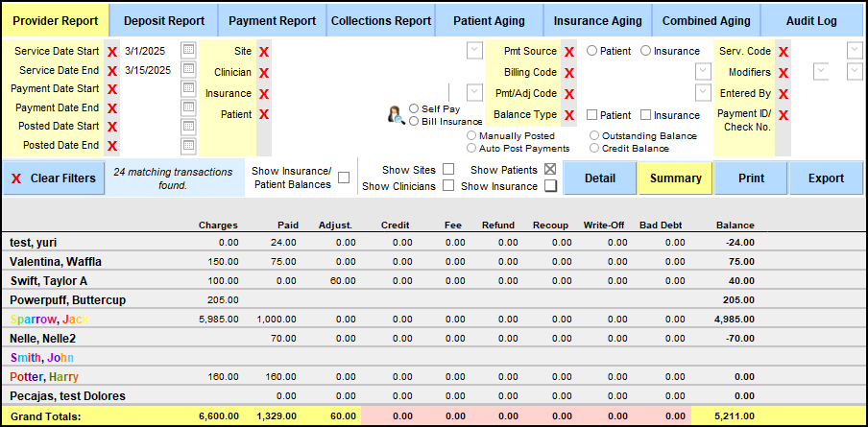The width and height of the screenshot is (868, 427).
Task: Click the patient search person icon
Action: [397, 115]
